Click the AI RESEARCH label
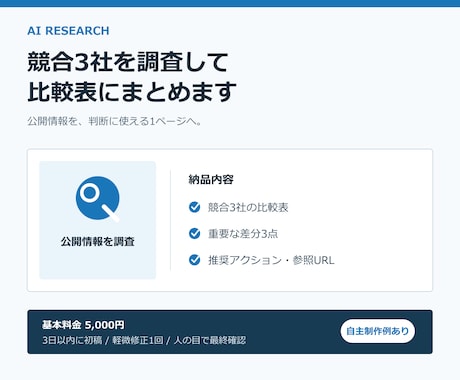This screenshot has width=460, height=380. tap(68, 31)
